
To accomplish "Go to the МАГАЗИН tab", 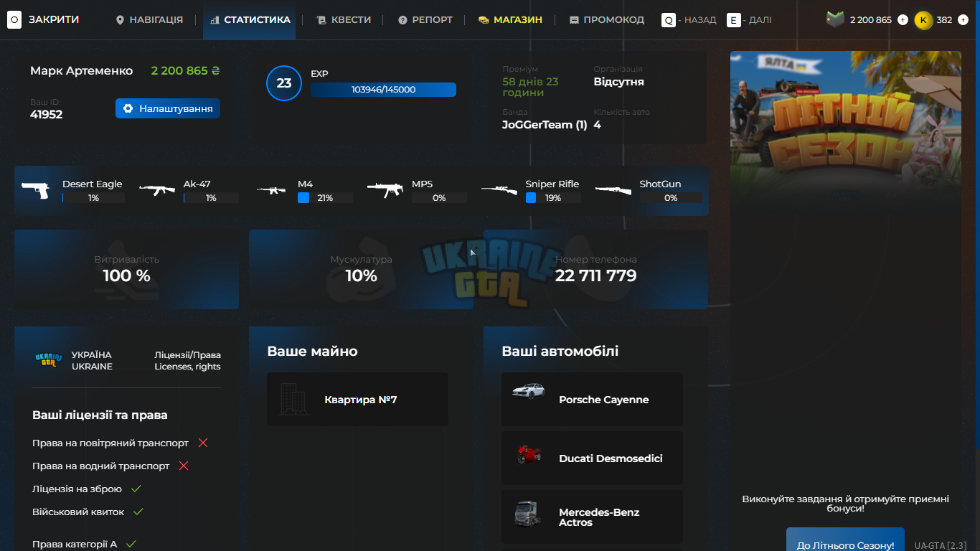I will [x=510, y=20].
